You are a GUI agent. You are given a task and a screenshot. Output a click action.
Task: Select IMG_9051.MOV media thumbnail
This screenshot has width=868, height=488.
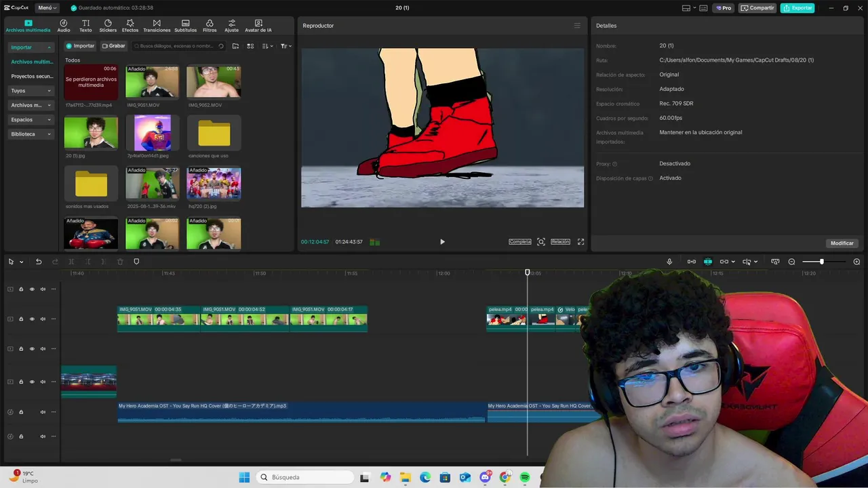(x=153, y=82)
